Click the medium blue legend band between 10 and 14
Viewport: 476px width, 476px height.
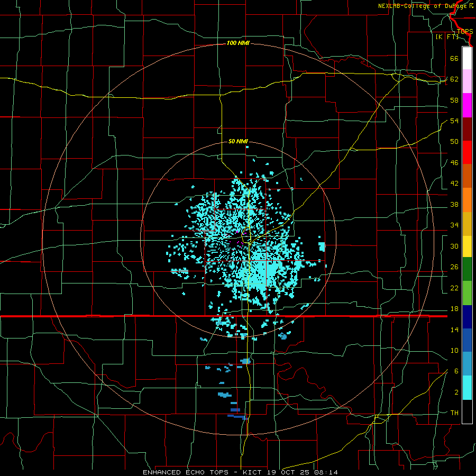[467, 340]
